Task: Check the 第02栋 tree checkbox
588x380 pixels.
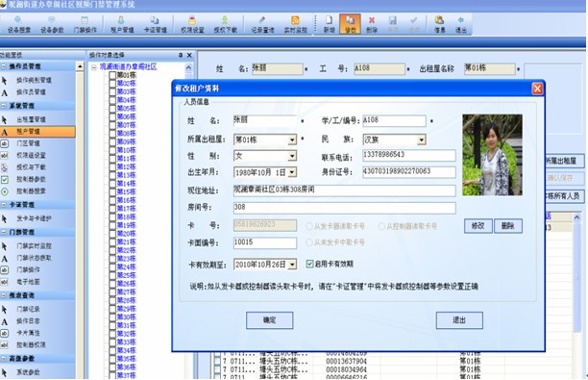Action: tap(112, 84)
